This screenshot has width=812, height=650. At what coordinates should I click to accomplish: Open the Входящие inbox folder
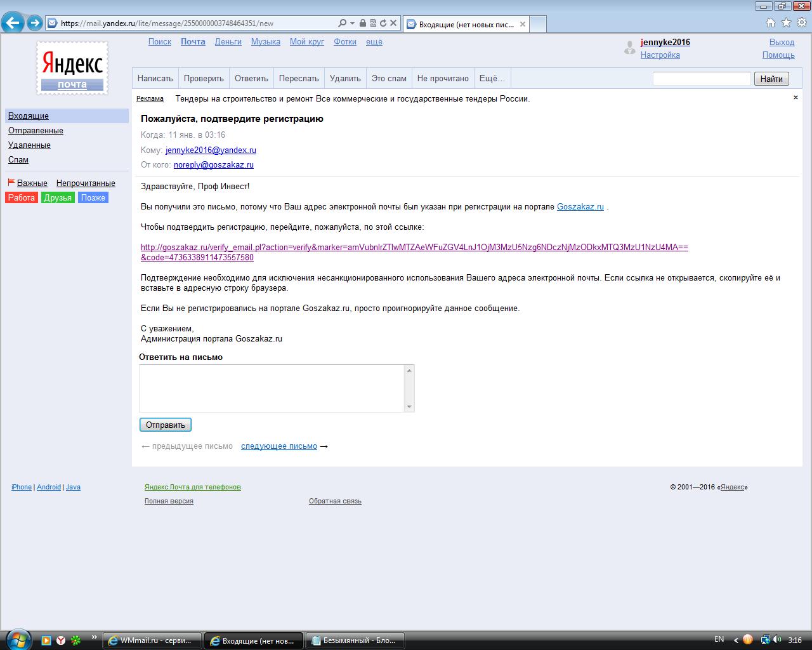29,116
